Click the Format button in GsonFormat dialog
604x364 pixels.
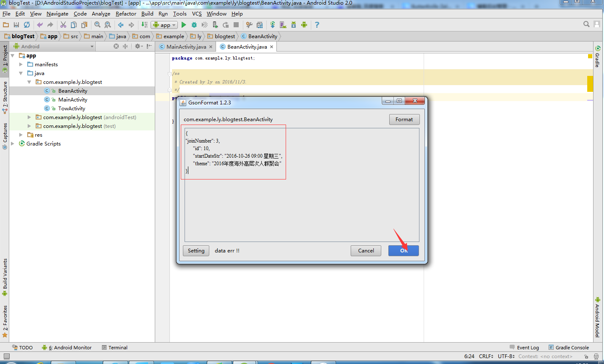point(404,120)
